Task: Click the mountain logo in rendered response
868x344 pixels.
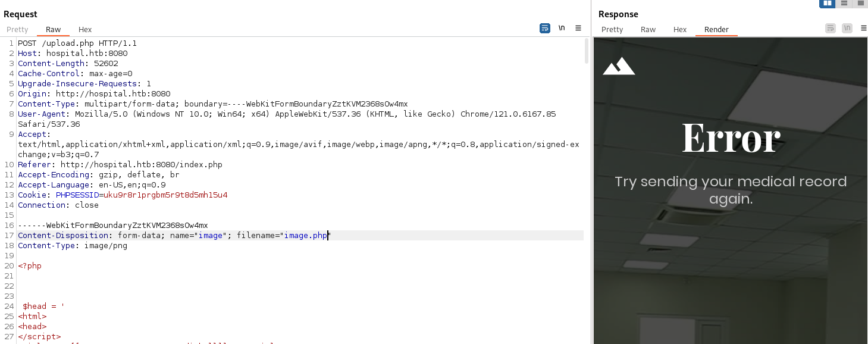Action: click(x=619, y=65)
